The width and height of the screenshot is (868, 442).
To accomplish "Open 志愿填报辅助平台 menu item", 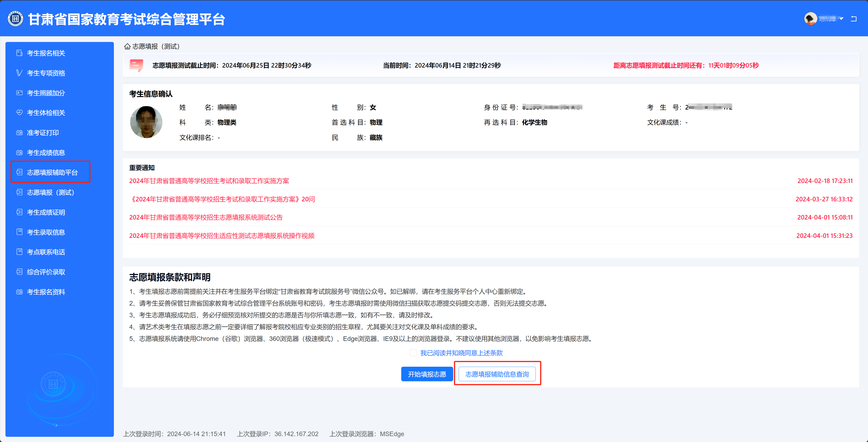I will 52,173.
